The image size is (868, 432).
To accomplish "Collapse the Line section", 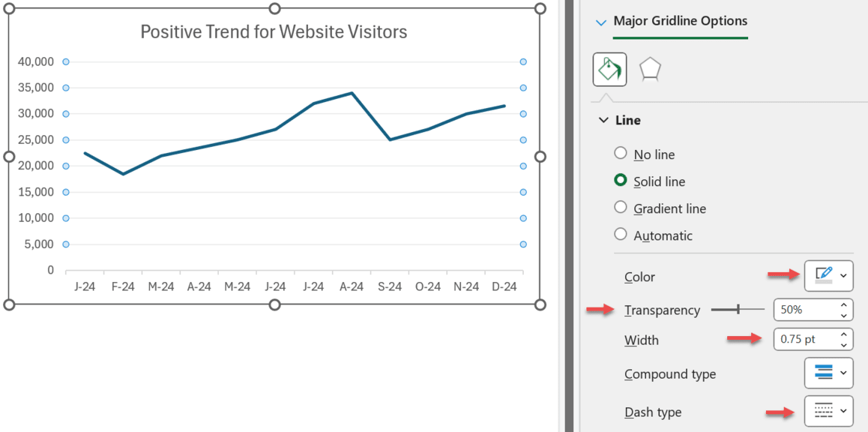I will click(603, 120).
